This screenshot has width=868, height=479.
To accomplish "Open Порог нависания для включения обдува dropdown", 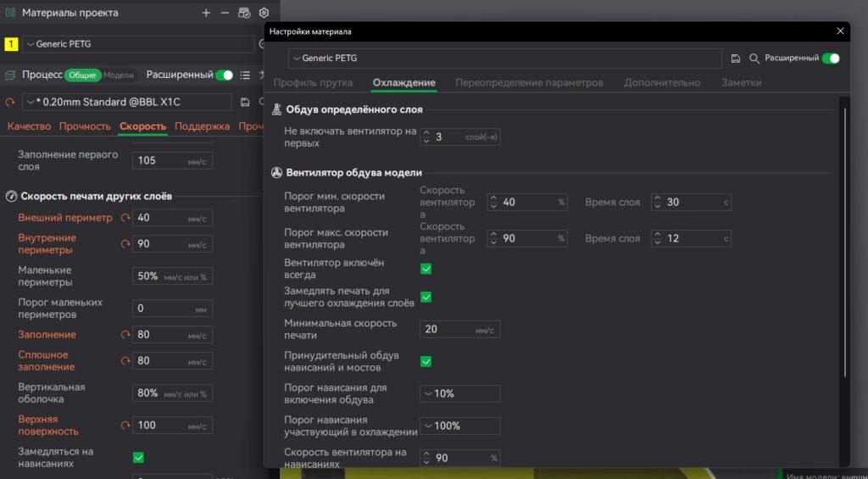I will (x=460, y=393).
